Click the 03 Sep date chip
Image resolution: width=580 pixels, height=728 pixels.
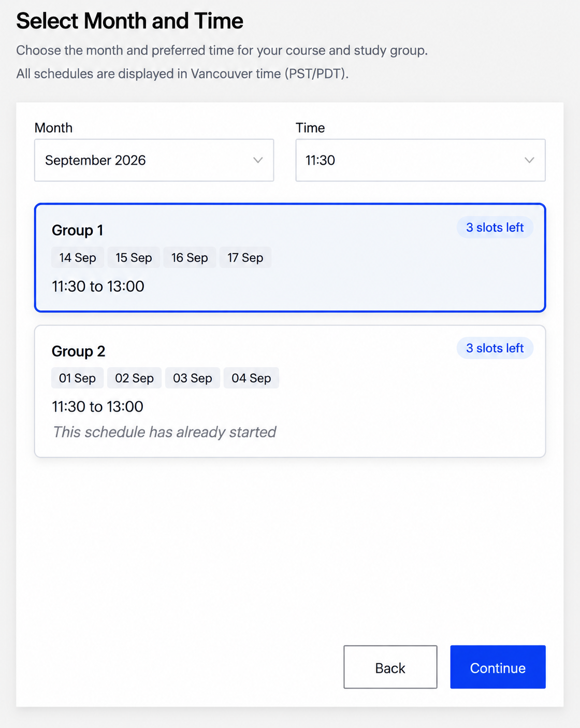pos(193,378)
